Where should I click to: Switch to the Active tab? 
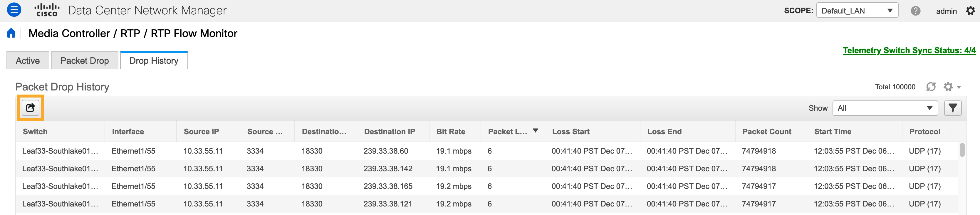point(28,61)
